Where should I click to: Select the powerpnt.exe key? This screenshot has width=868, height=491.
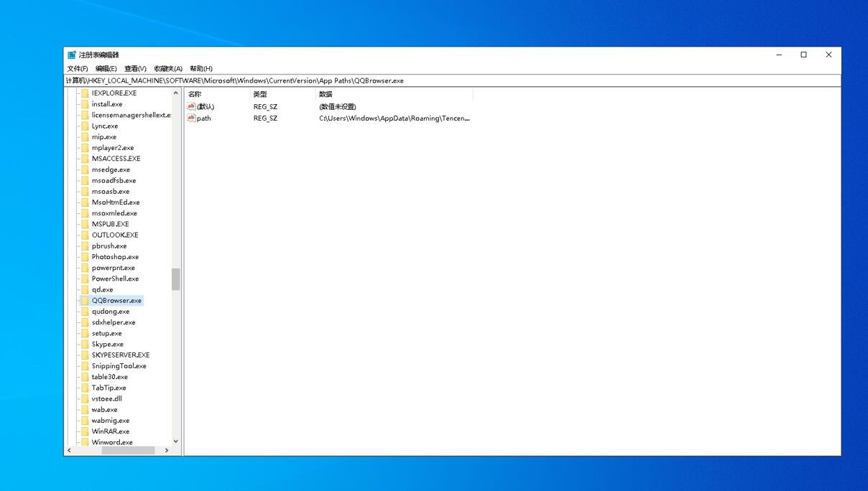point(114,268)
